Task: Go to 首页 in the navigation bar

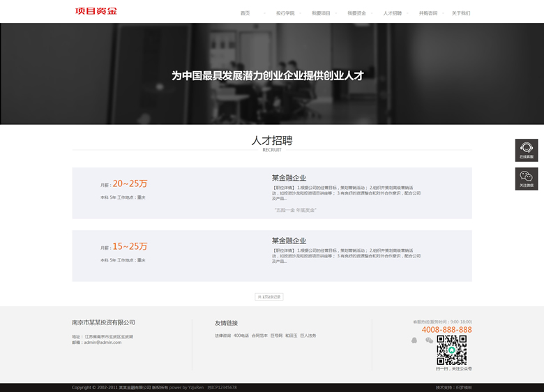Action: [245, 13]
